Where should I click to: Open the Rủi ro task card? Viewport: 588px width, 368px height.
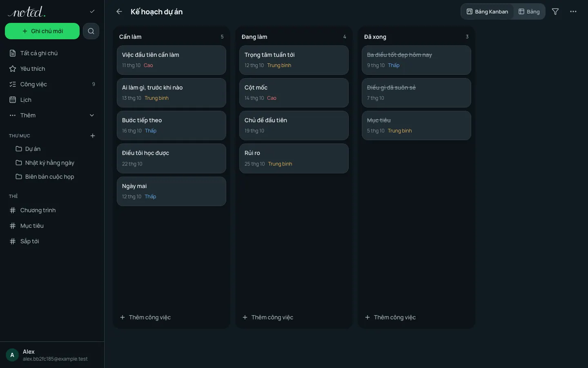click(294, 158)
